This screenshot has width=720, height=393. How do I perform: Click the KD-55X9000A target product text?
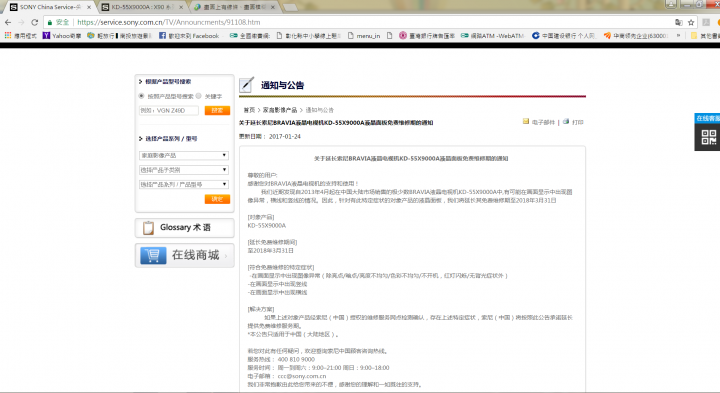(x=267, y=225)
